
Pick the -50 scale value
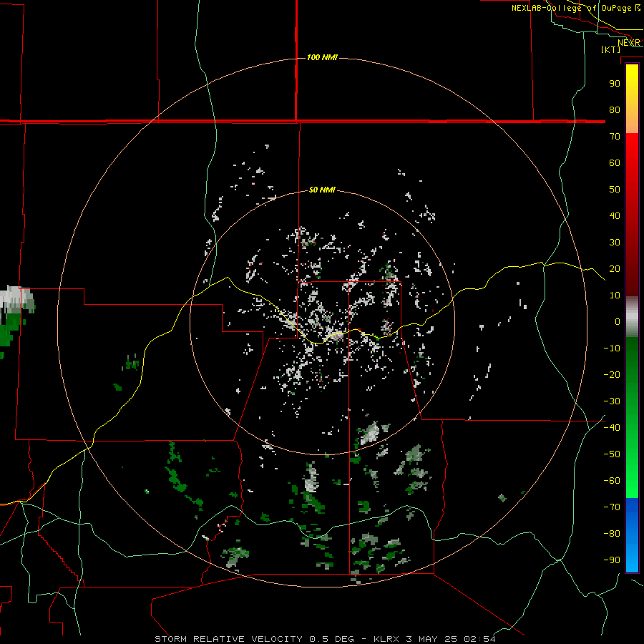(612, 454)
